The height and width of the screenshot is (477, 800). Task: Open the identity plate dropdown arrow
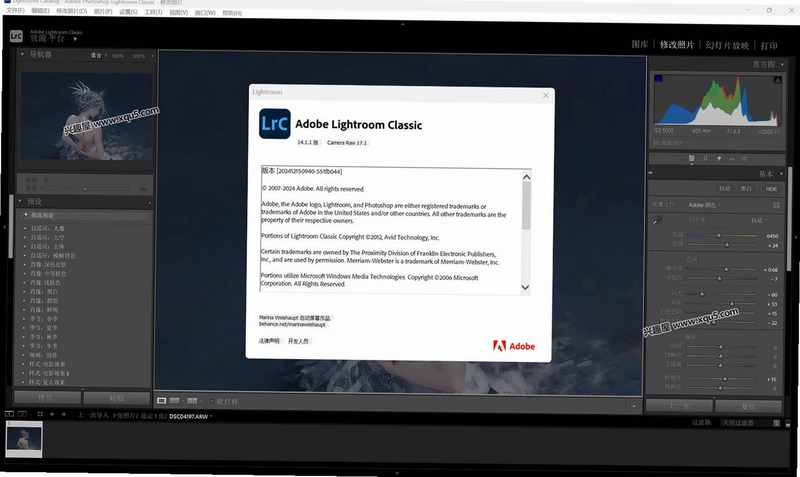75,39
